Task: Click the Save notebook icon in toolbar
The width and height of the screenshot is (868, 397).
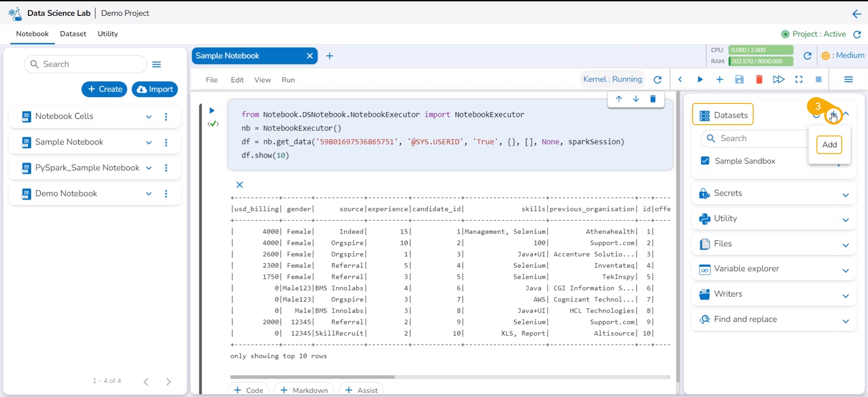Action: pyautogui.click(x=739, y=79)
